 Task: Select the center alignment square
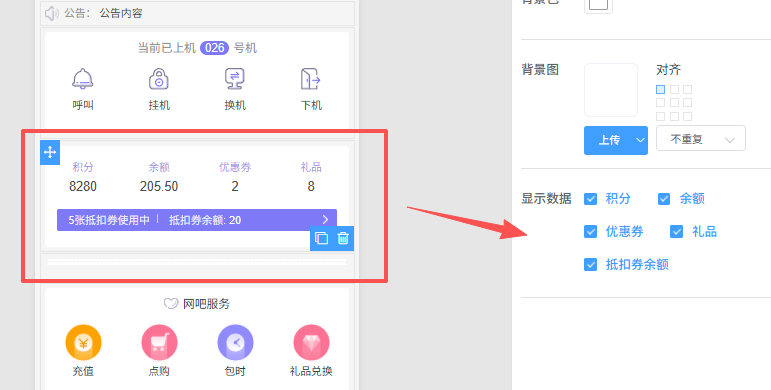(674, 103)
